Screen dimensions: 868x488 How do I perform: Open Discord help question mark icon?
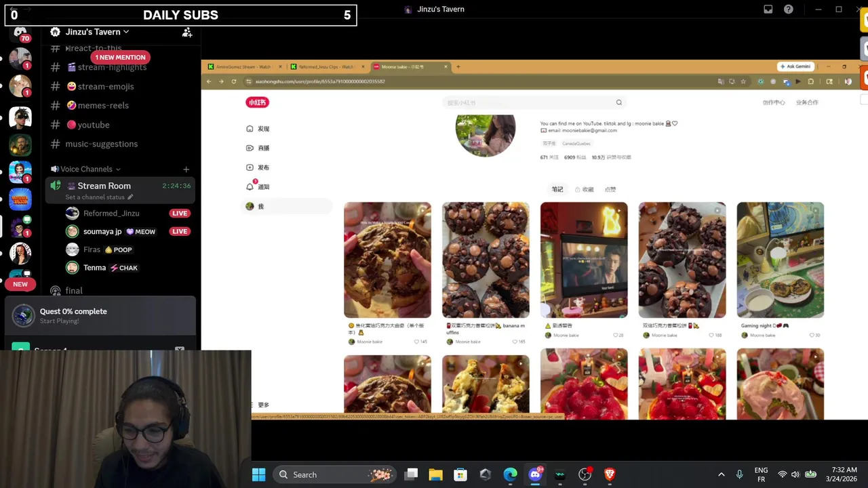789,9
